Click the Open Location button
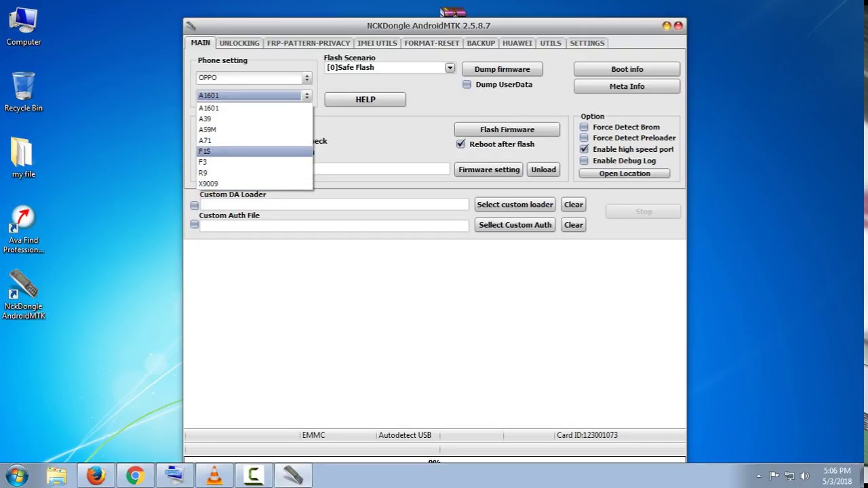868x488 pixels. (625, 174)
